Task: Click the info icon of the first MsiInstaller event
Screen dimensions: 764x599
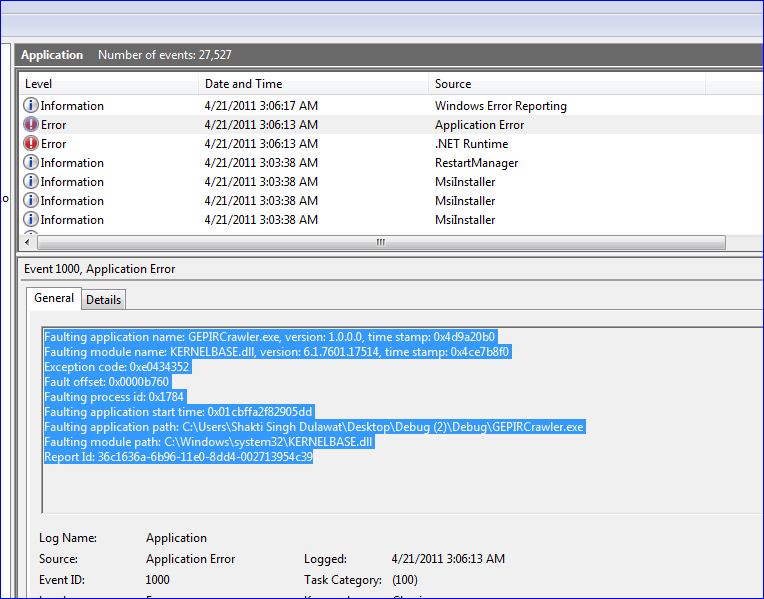Action: 31,181
